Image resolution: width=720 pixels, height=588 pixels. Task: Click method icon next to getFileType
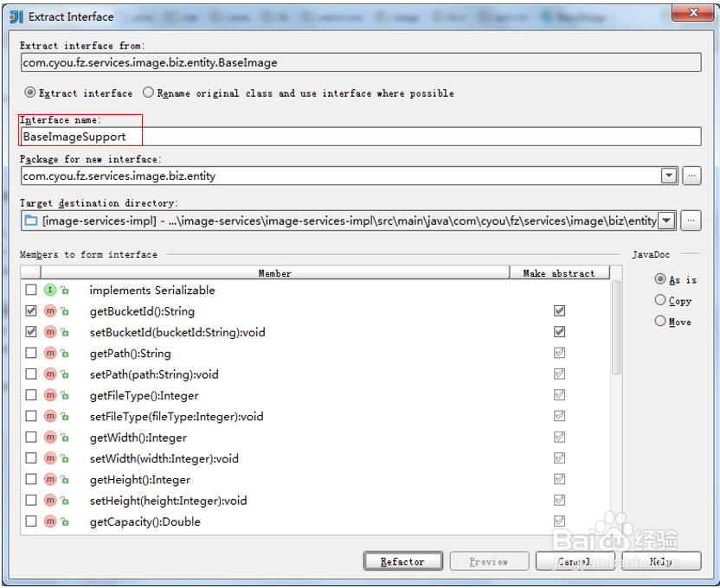(x=50, y=395)
